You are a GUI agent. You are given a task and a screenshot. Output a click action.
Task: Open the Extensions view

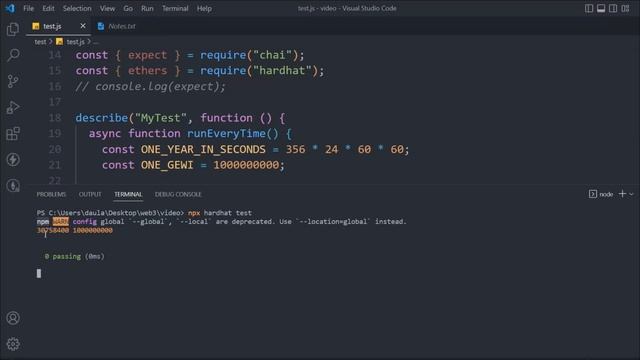(x=13, y=133)
